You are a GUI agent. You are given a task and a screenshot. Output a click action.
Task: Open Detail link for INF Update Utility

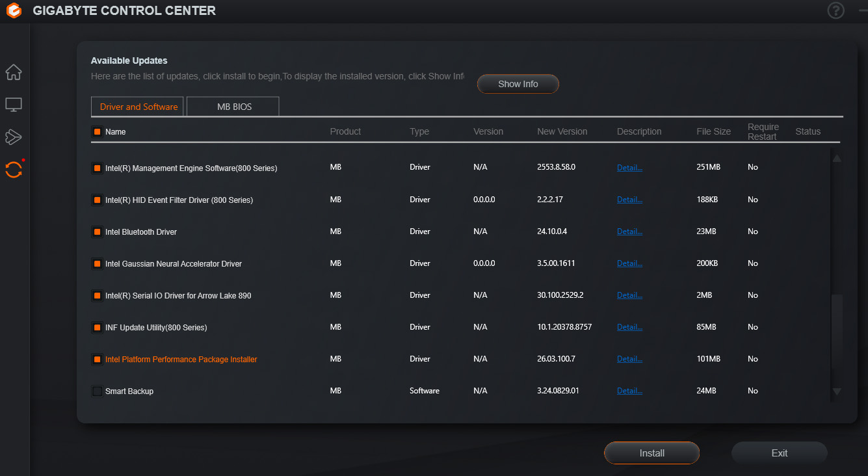point(629,327)
